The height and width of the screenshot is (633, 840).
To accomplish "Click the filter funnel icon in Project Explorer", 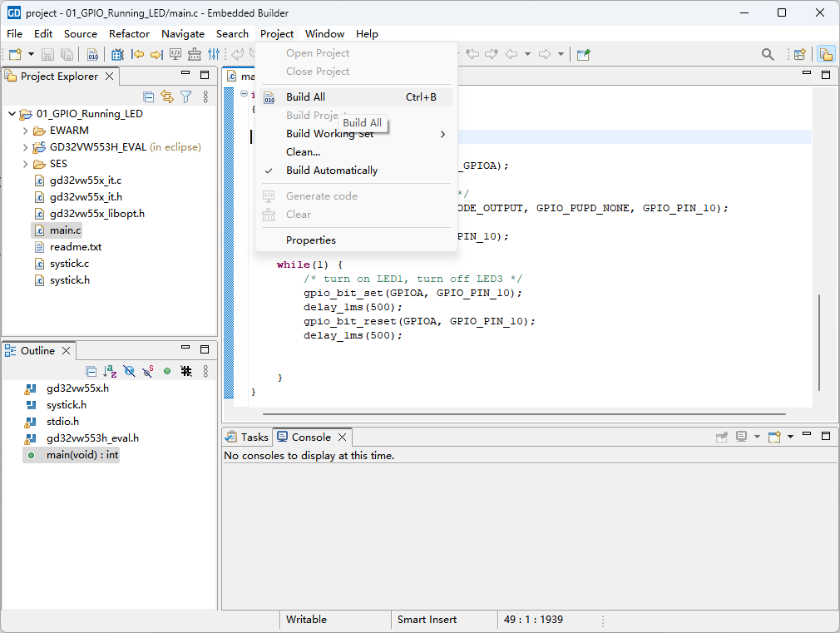I will [x=186, y=97].
